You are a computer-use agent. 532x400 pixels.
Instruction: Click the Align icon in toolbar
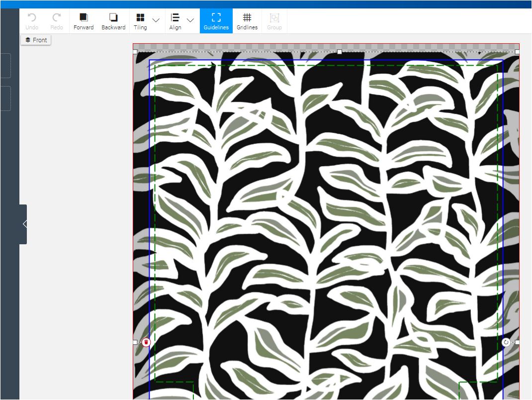(x=175, y=18)
